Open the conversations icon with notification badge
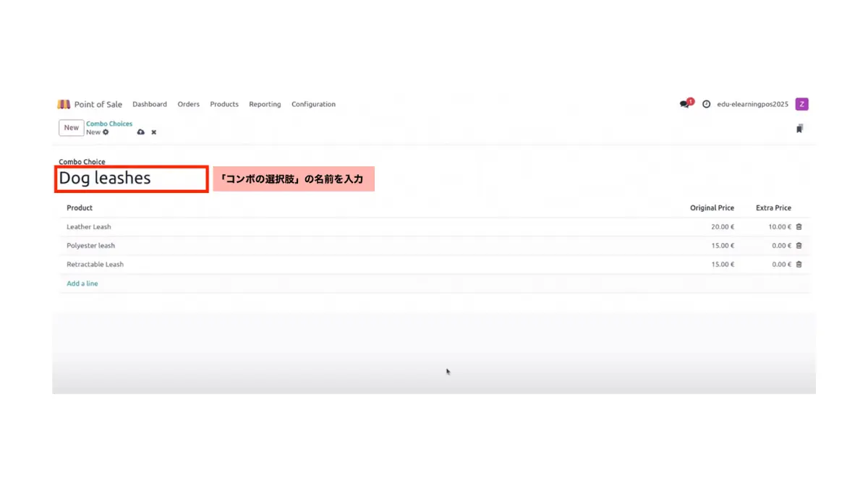The height and width of the screenshot is (488, 868). [683, 104]
